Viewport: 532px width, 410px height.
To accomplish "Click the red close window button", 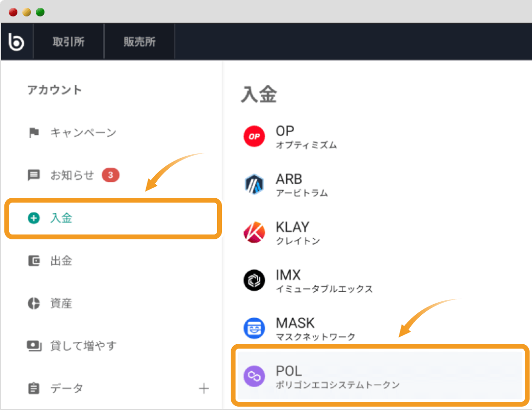I will [x=13, y=12].
